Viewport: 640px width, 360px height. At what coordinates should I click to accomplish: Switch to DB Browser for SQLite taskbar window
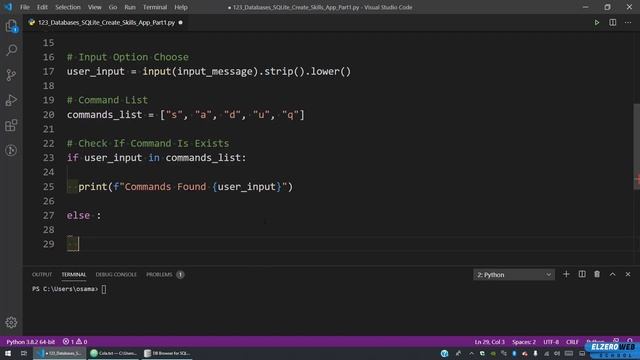point(168,353)
